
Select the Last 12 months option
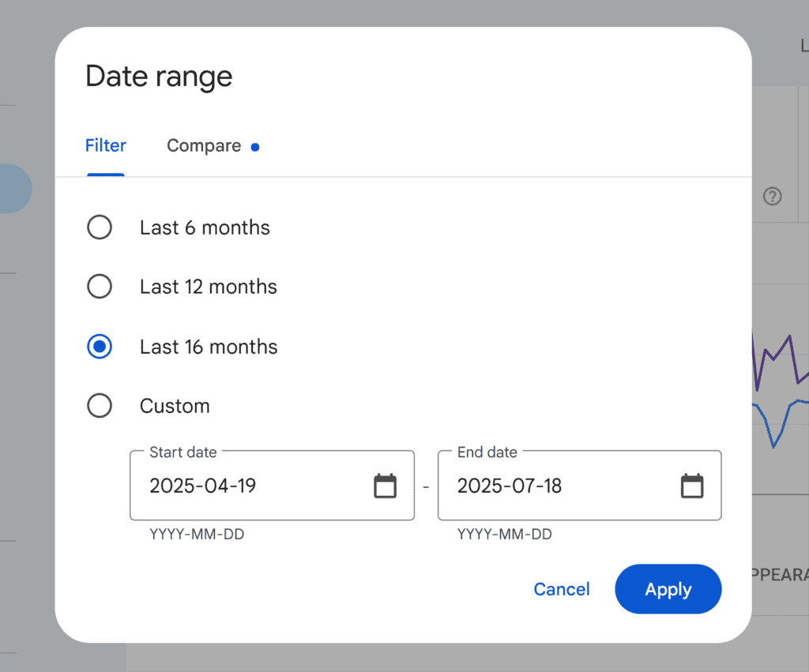pos(100,286)
